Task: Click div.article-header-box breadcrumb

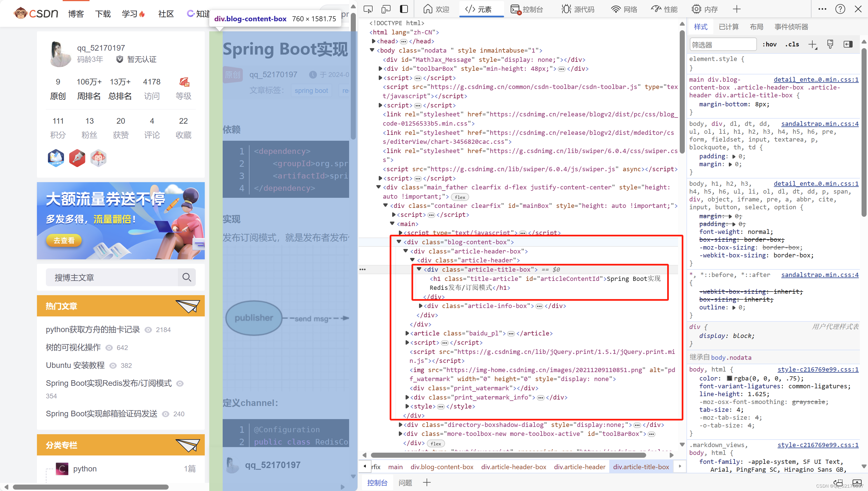Action: [514, 467]
